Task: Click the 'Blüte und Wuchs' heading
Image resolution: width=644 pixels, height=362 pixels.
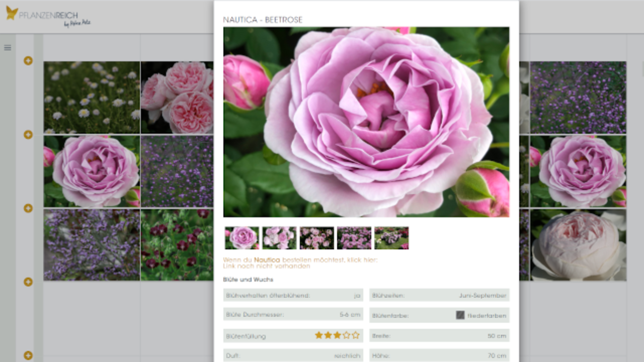Action: 248,280
